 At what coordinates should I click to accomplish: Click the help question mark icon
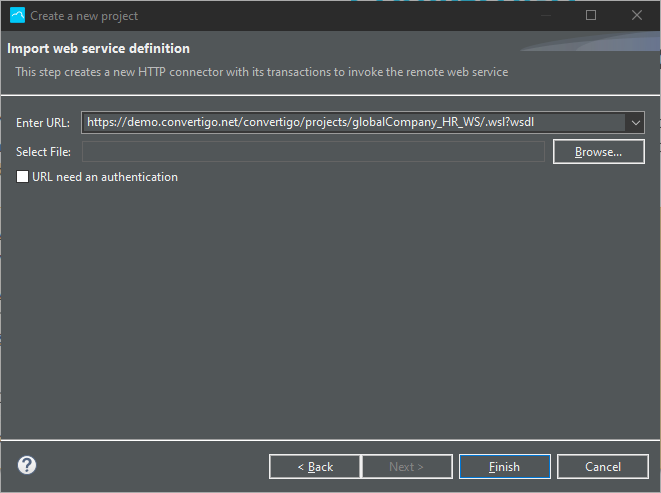(x=27, y=466)
